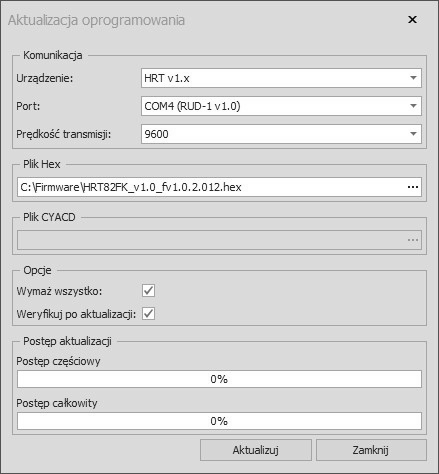This screenshot has width=439, height=474.
Task: Open the Hex file browse ellipsis button
Action: [x=413, y=187]
